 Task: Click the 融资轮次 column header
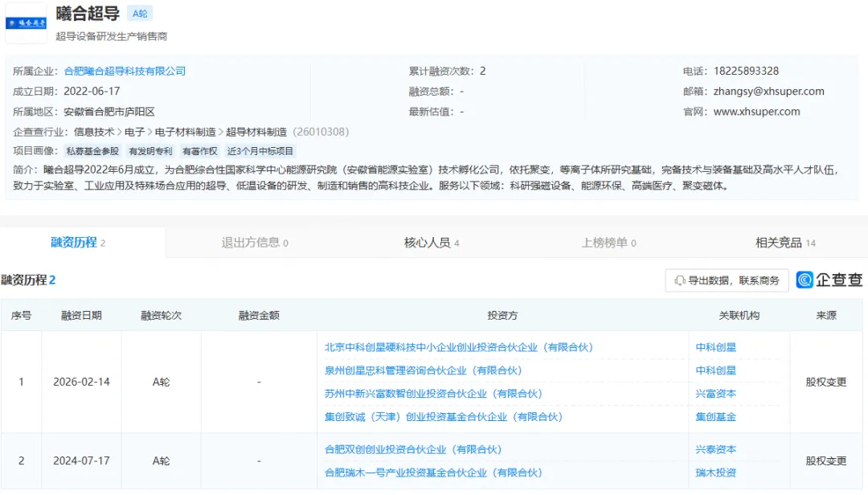click(x=161, y=315)
